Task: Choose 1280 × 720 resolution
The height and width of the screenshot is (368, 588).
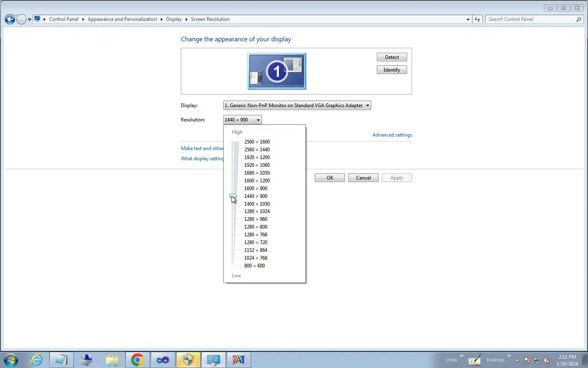Action: pos(256,242)
